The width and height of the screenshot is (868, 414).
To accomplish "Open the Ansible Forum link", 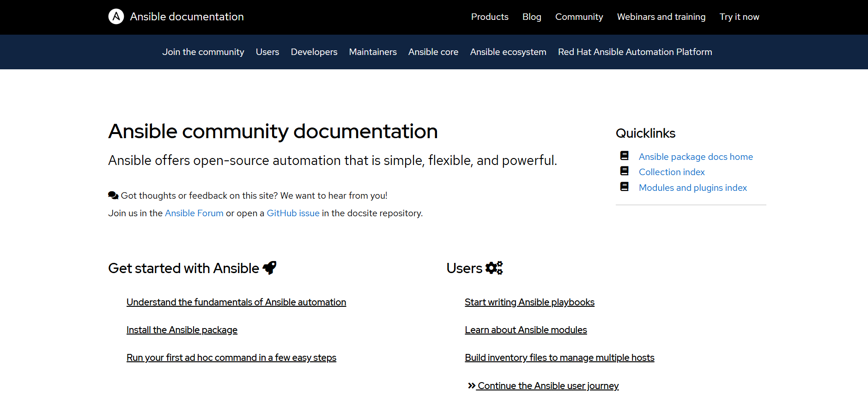I will (x=194, y=213).
